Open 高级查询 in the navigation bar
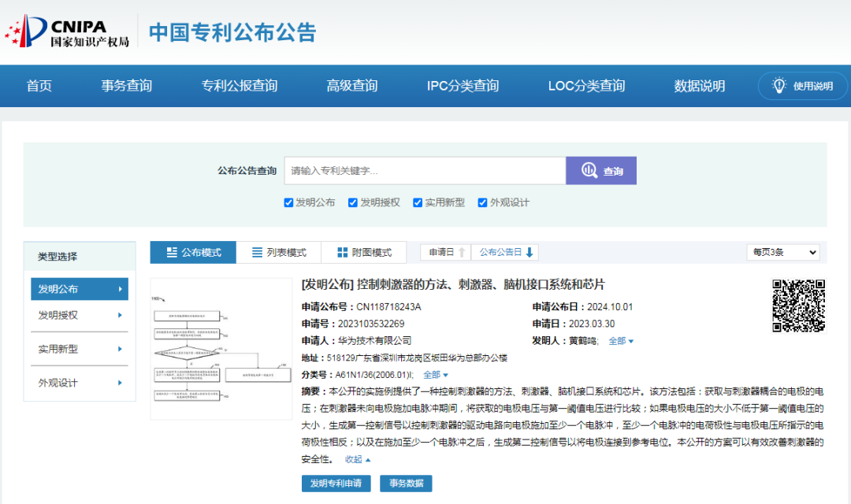851x504 pixels. click(x=352, y=86)
